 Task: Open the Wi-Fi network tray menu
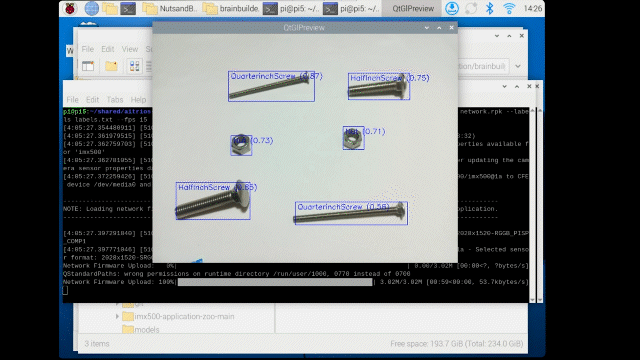click(509, 9)
